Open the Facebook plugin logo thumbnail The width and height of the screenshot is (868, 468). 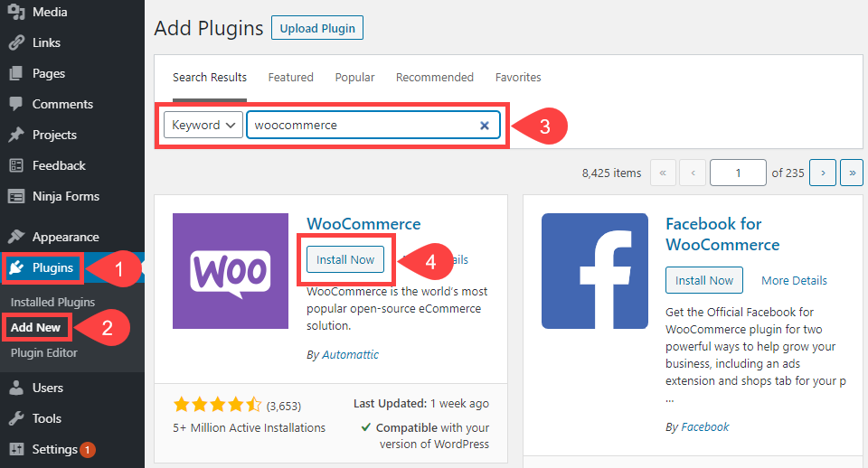click(x=595, y=271)
